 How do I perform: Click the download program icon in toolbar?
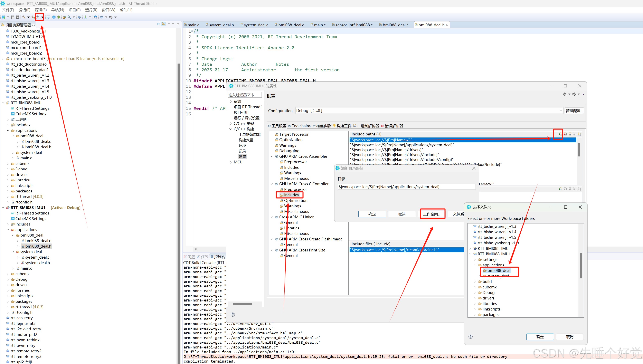pyautogui.click(x=85, y=17)
